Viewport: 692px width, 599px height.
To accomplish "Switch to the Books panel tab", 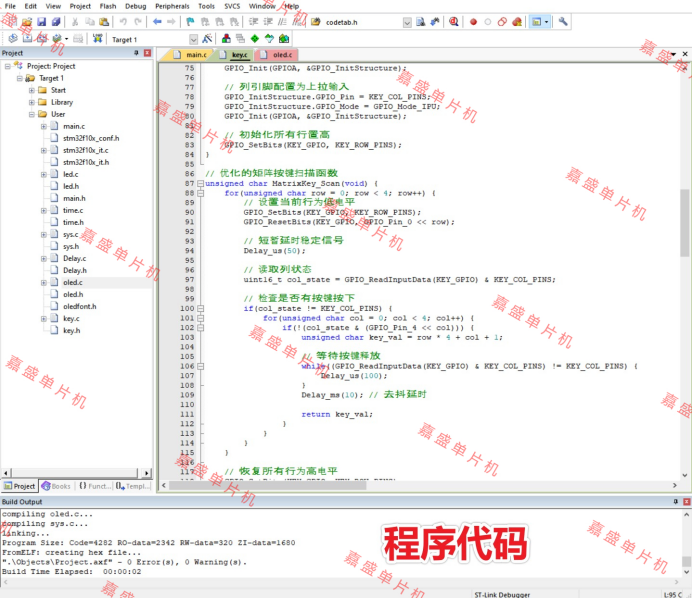I will click(x=57, y=486).
